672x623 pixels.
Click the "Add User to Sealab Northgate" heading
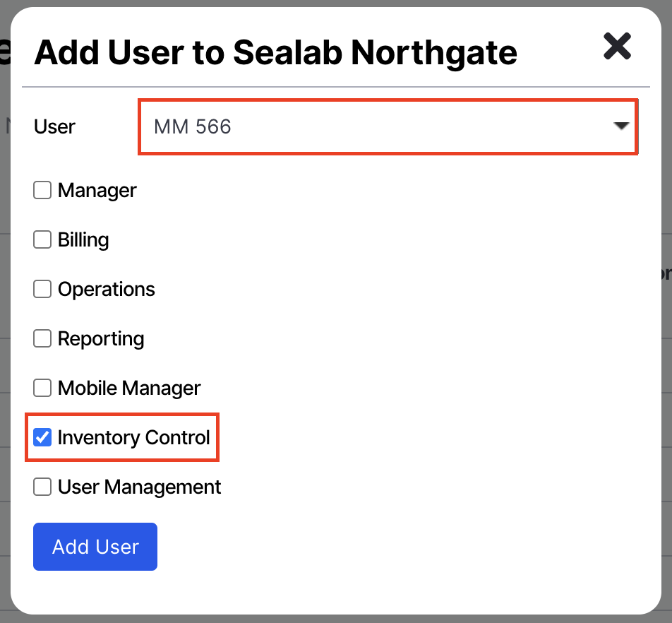tap(275, 52)
